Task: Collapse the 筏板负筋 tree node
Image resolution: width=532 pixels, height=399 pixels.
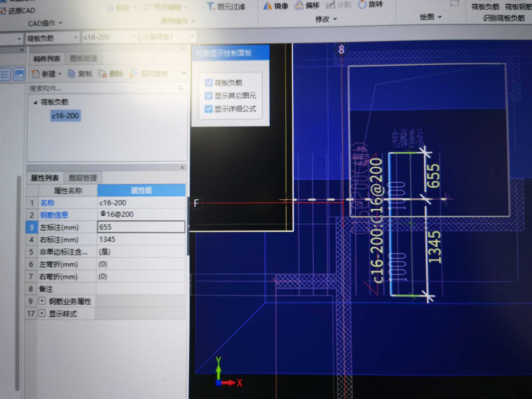Action: (36, 102)
